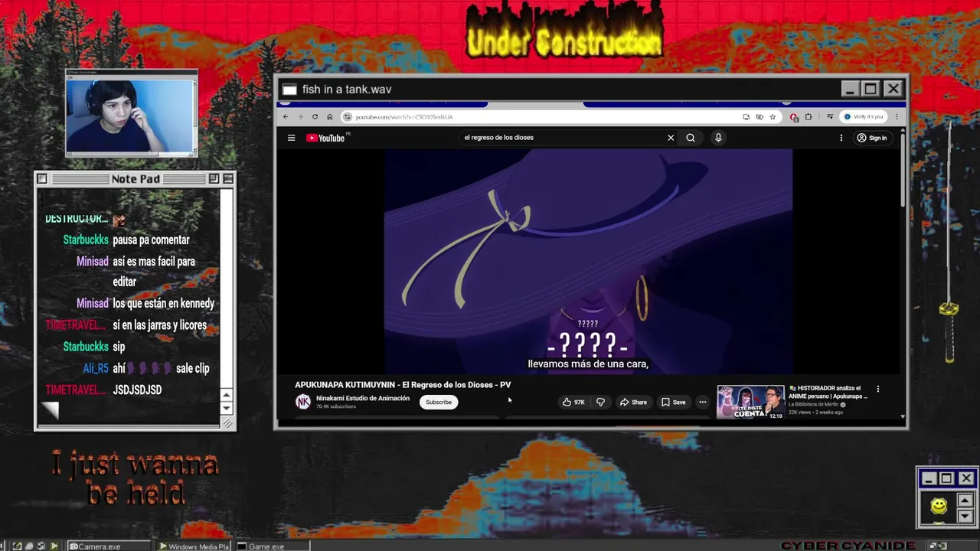980x551 pixels.
Task: Go forward in the browser
Action: [x=299, y=117]
